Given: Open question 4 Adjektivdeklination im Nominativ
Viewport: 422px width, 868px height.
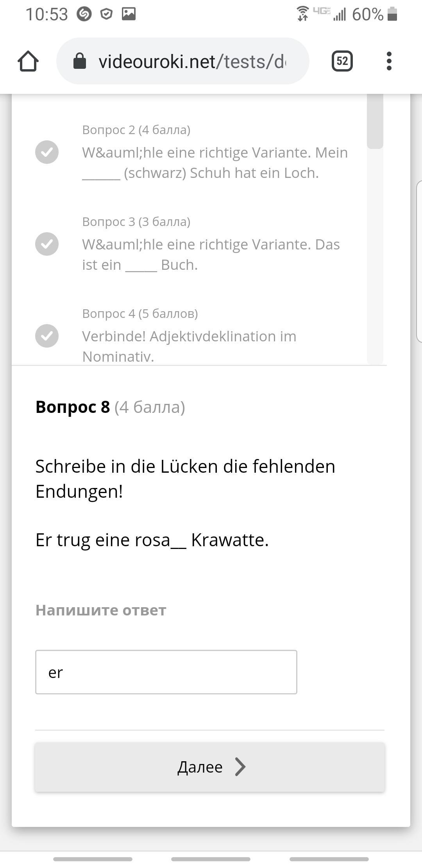Looking at the screenshot, I should click(190, 346).
